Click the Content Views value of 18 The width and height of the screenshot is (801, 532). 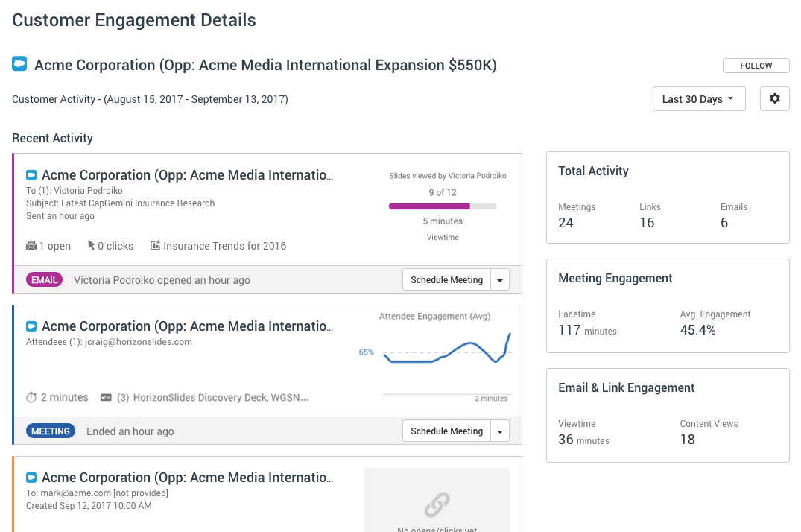[688, 440]
